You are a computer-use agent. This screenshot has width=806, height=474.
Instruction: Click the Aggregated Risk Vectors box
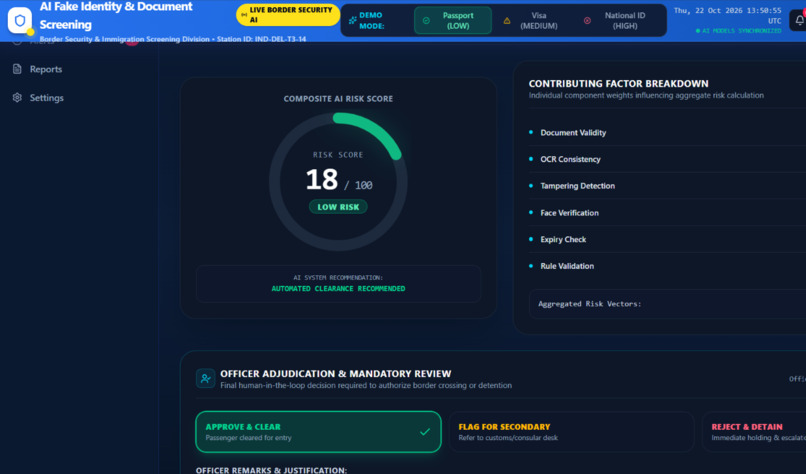pos(667,304)
